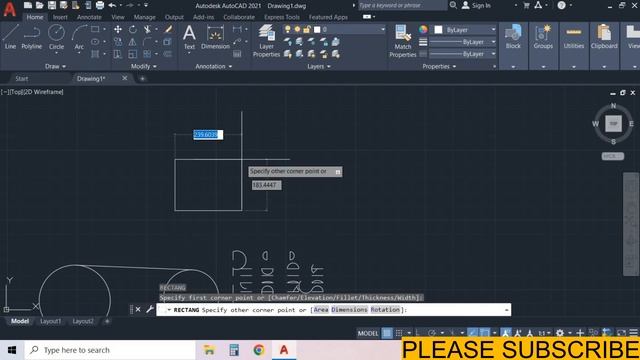This screenshot has width=640, height=360.
Task: Expand the Block panel
Action: click(x=513, y=67)
